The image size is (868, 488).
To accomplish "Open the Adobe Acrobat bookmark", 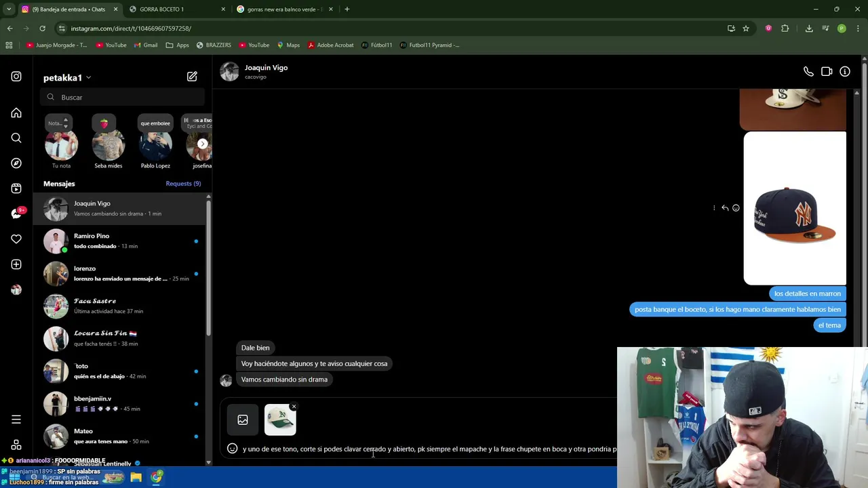I will pyautogui.click(x=330, y=45).
